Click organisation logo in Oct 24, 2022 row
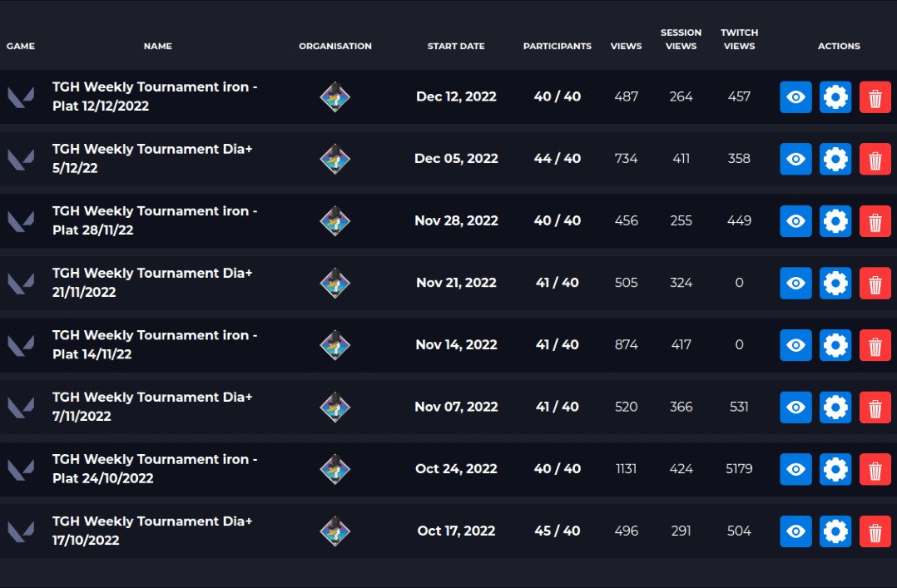The width and height of the screenshot is (897, 588). click(x=335, y=469)
